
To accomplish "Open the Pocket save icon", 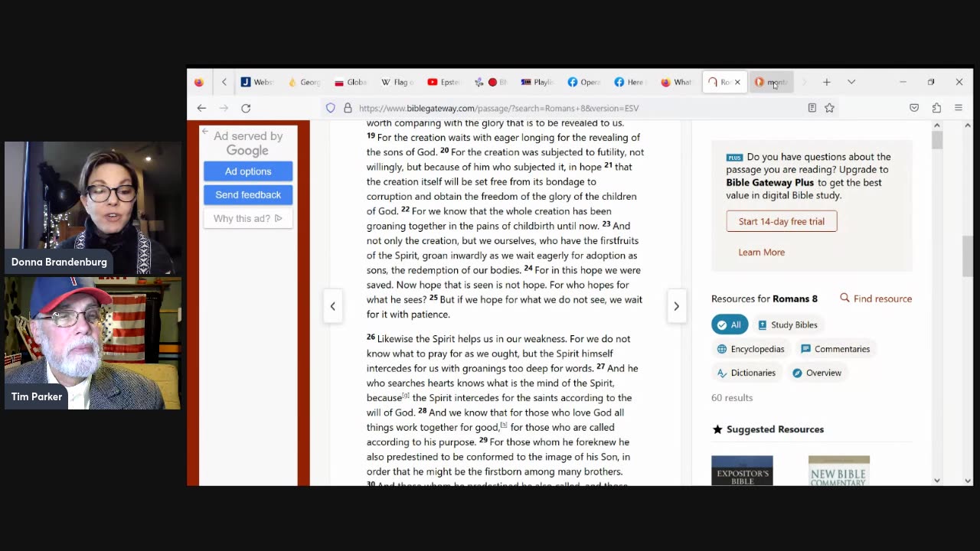I will (x=914, y=108).
